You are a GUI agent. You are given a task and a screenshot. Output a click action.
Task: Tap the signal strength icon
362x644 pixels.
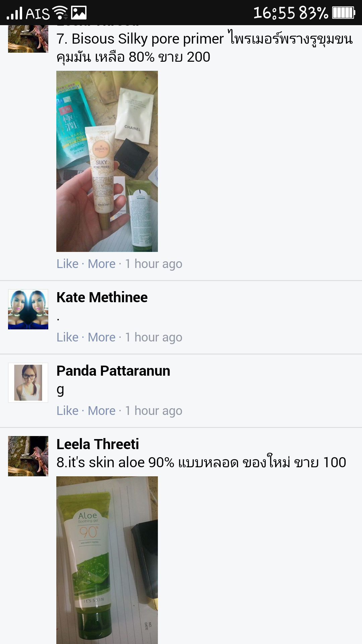[x=15, y=13]
